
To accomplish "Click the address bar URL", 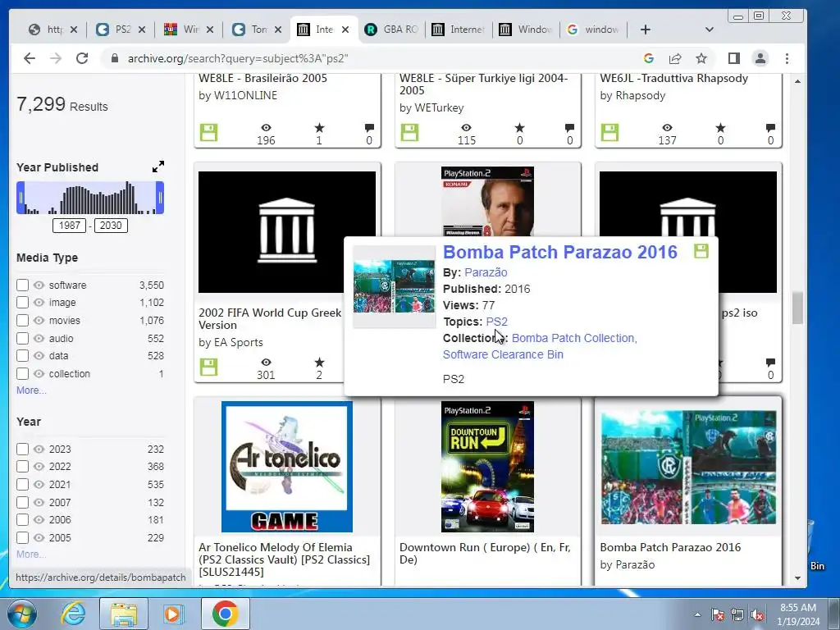I will (238, 58).
